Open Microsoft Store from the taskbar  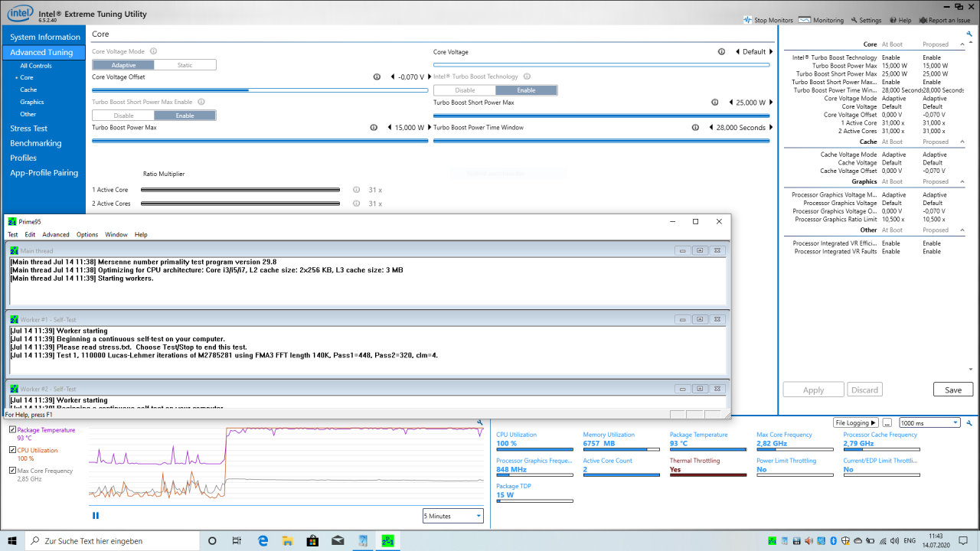coord(312,540)
